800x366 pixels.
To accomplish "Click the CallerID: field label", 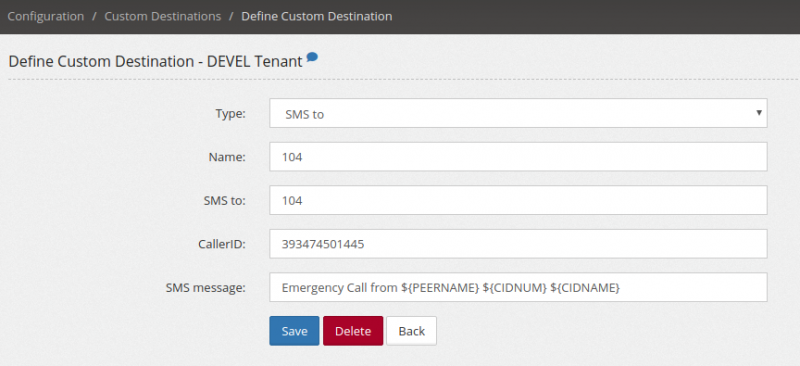I will point(222,245).
